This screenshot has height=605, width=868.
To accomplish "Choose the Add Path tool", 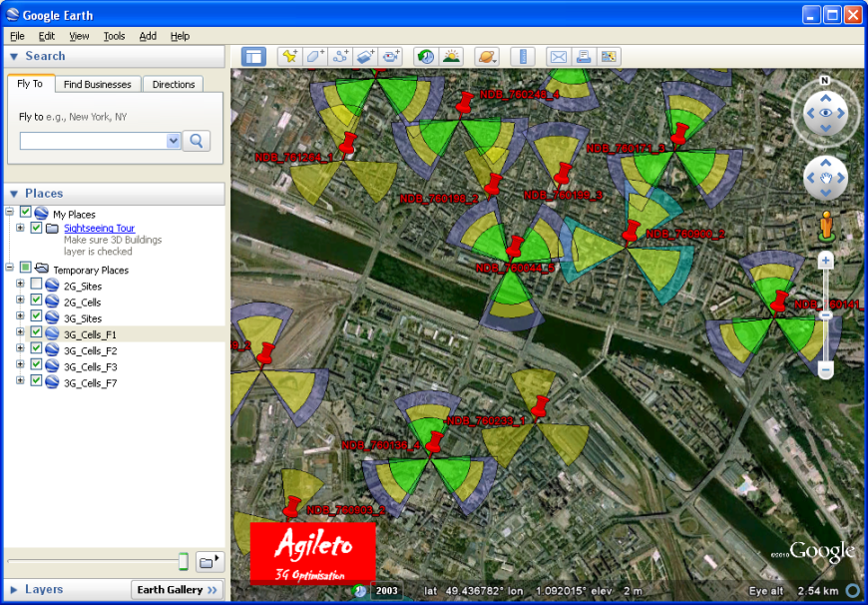I will click(341, 57).
